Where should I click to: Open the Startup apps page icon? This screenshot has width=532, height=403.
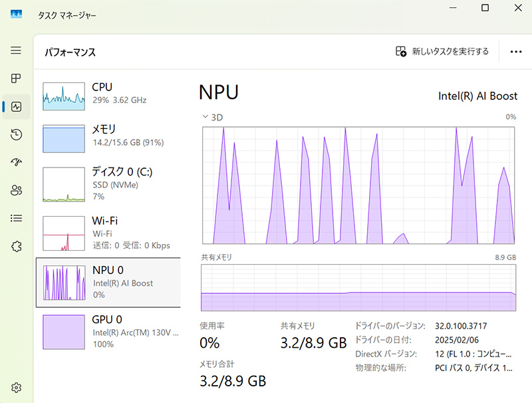click(x=16, y=162)
